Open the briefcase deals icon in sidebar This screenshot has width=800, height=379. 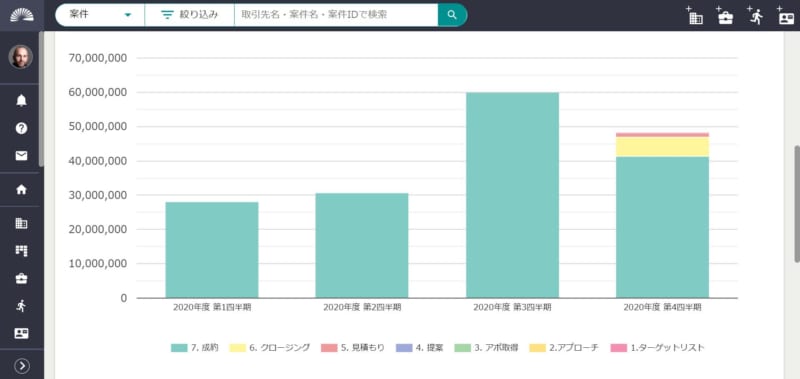pos(21,279)
